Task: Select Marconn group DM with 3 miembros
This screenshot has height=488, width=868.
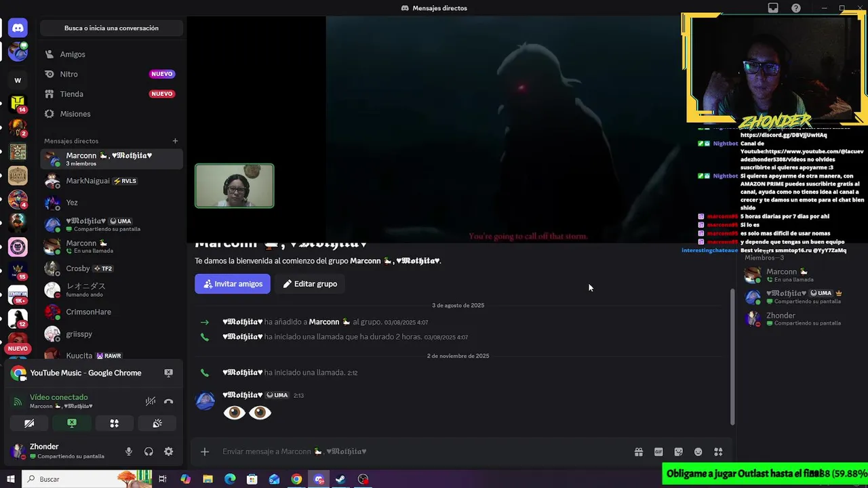Action: (x=111, y=159)
